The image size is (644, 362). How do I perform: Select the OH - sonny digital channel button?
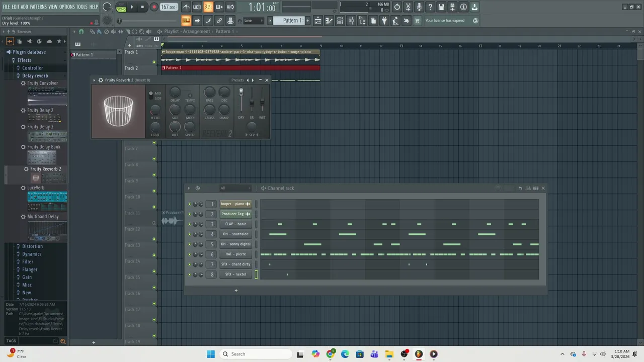pyautogui.click(x=235, y=244)
